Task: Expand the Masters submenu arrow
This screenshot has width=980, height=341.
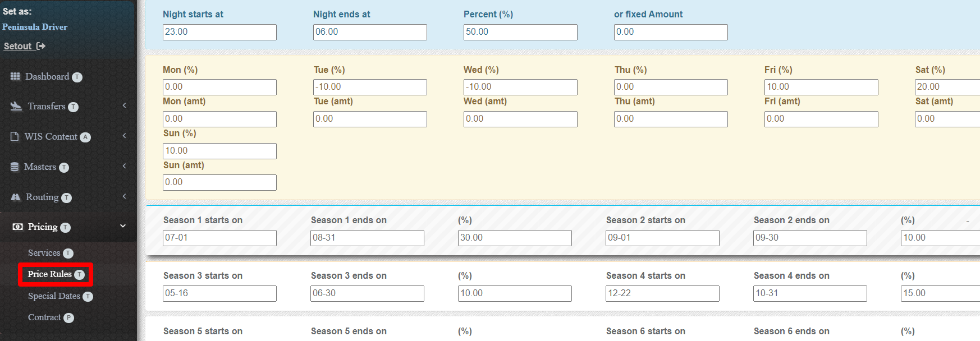Action: tap(124, 166)
